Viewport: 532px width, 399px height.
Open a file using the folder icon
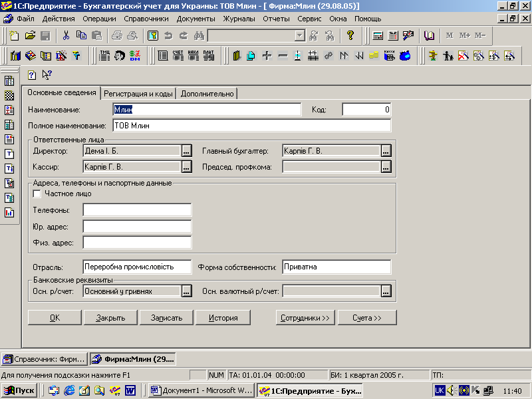click(x=30, y=36)
